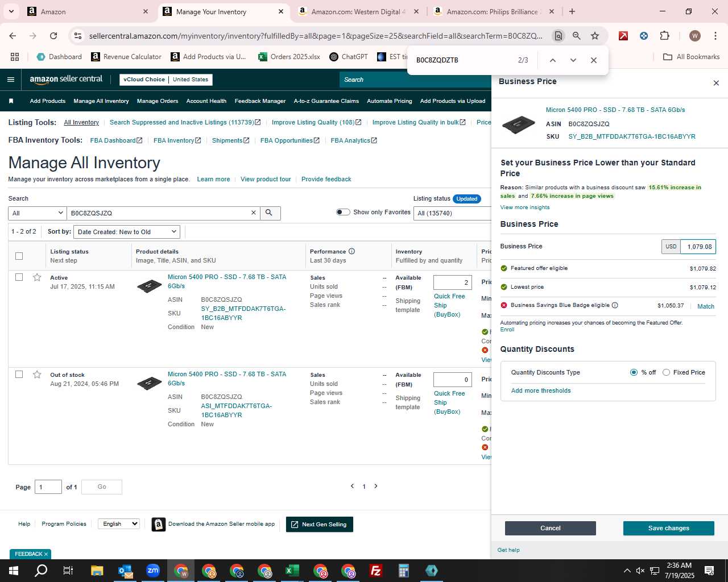
Task: Click the Page number input field
Action: coord(48,487)
